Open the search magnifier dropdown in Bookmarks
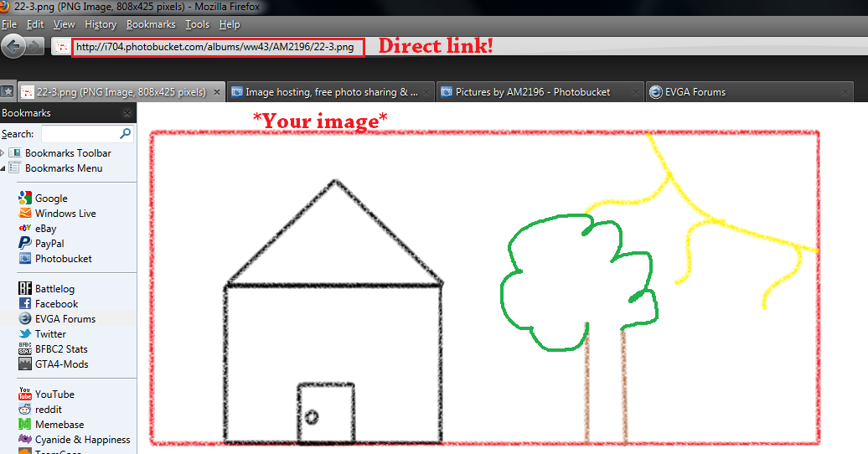This screenshot has width=868, height=454. pos(126,134)
